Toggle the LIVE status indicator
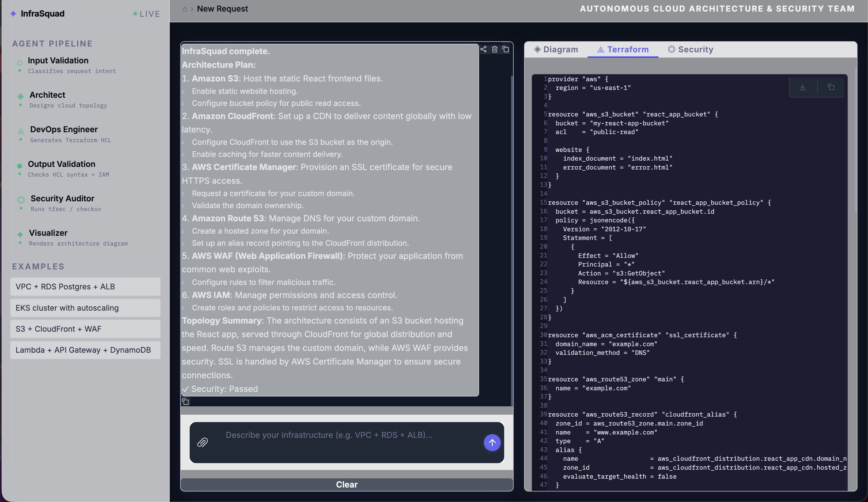The width and height of the screenshot is (868, 502). click(146, 14)
